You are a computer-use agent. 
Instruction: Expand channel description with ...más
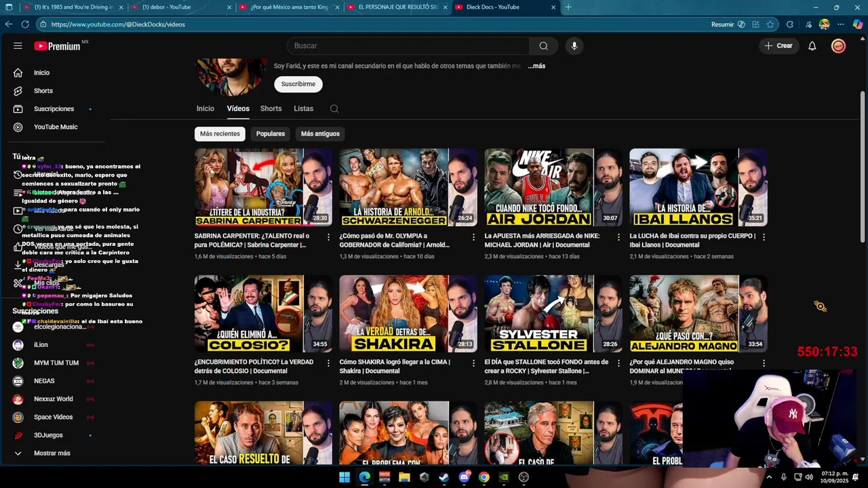536,66
